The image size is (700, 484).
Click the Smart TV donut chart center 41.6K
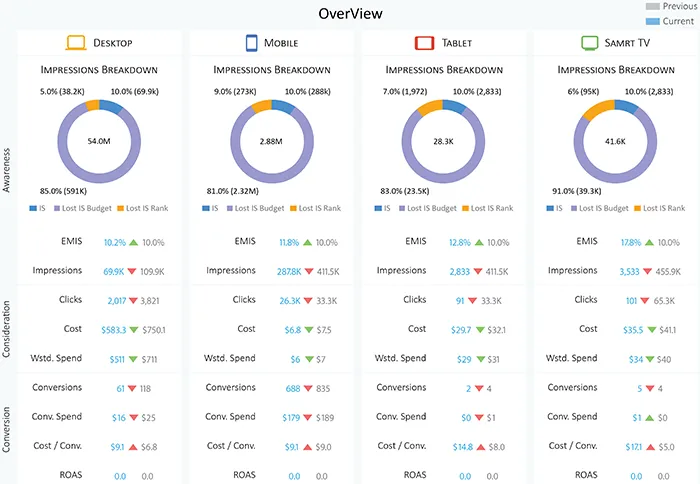615,141
